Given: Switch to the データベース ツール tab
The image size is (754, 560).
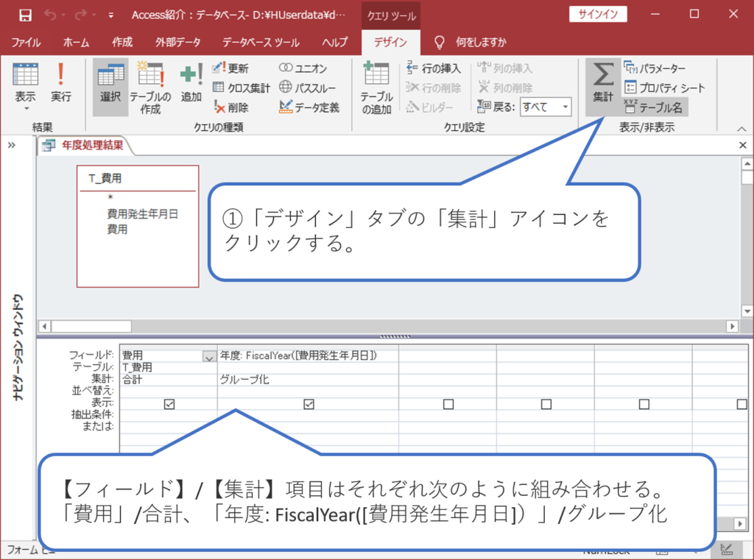Looking at the screenshot, I should coord(261,42).
